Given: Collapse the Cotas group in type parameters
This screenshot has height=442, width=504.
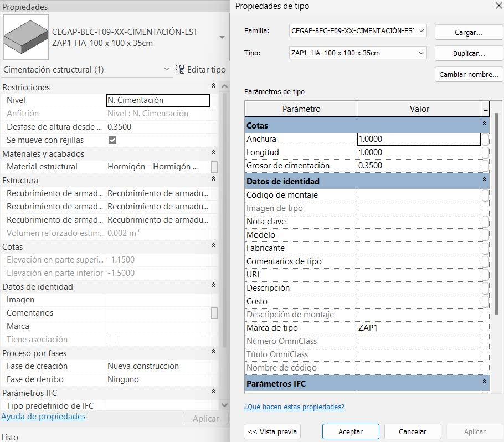Looking at the screenshot, I should (x=484, y=124).
